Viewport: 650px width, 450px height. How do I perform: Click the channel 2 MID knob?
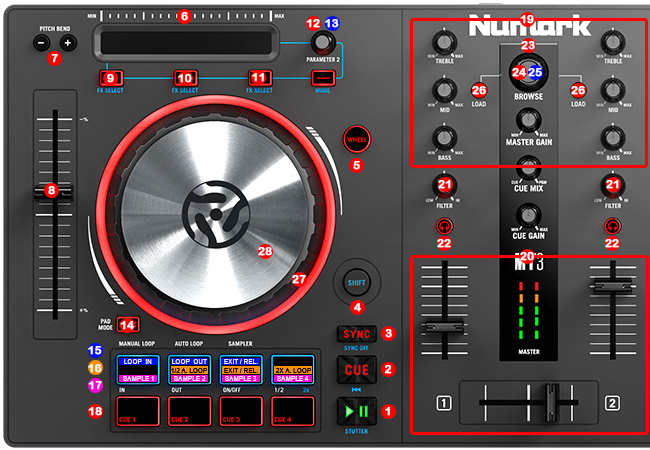click(613, 90)
